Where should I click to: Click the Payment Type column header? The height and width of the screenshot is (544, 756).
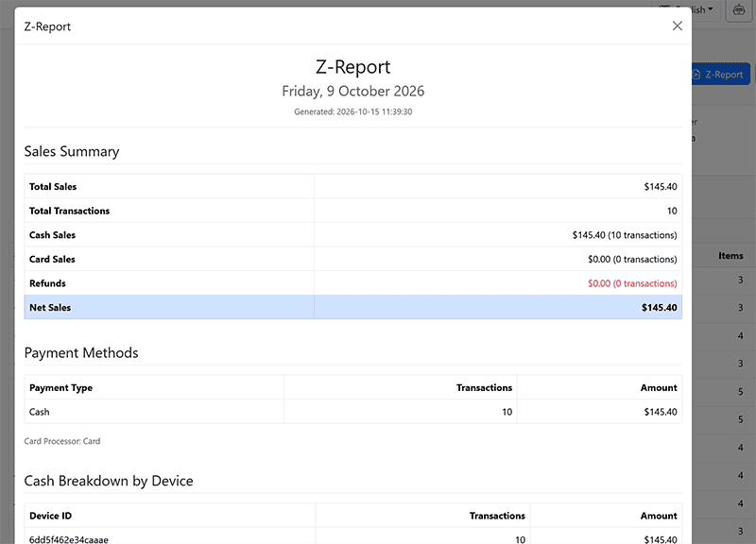tap(60, 388)
